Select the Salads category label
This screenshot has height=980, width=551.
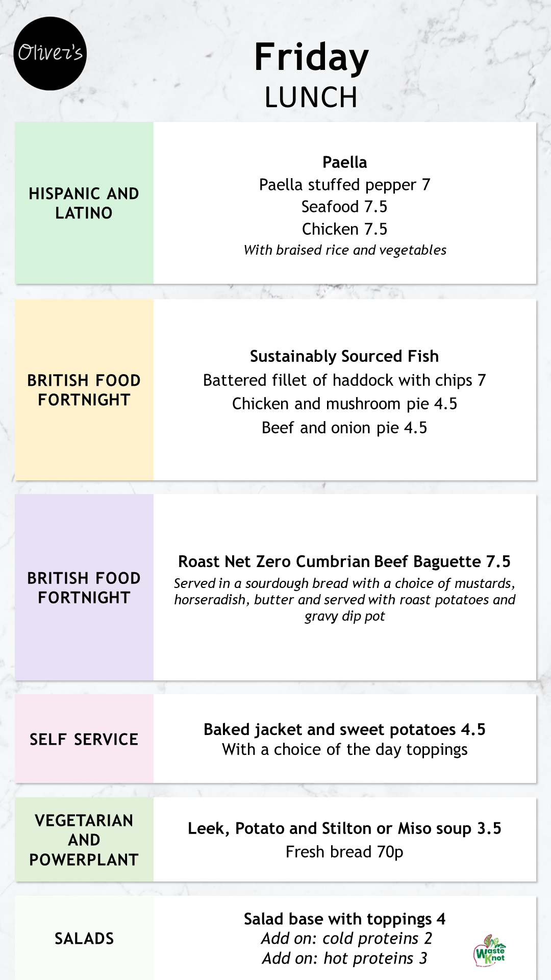pos(84,938)
